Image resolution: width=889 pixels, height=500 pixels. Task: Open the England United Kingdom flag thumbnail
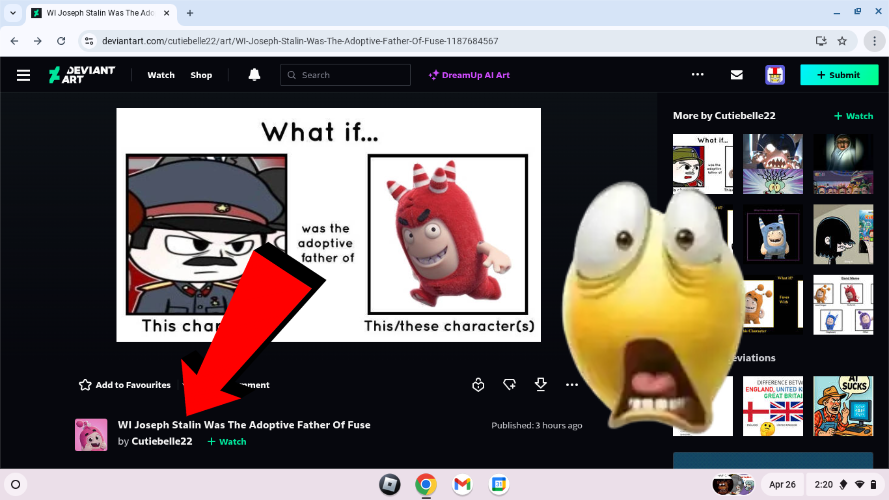click(773, 406)
